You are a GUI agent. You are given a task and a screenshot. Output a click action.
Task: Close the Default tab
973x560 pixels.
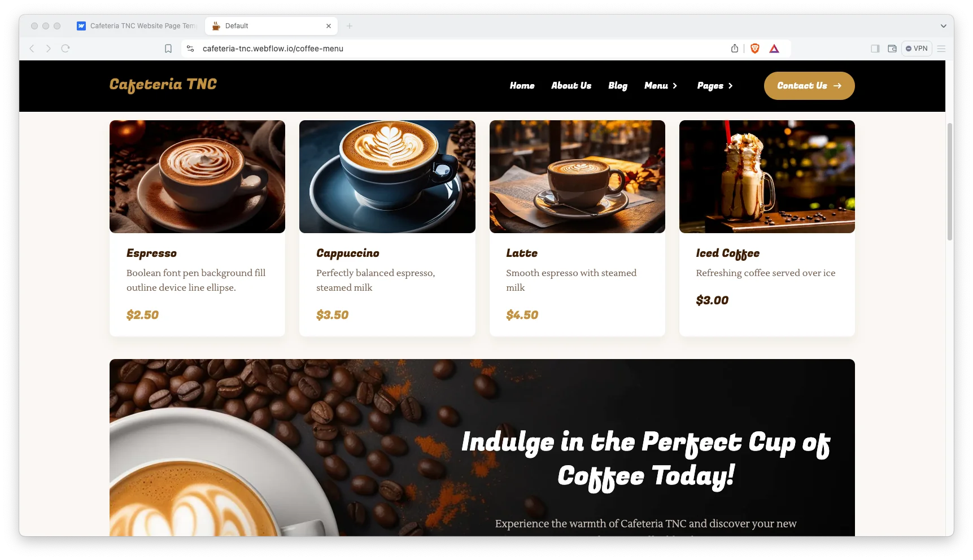[329, 26]
